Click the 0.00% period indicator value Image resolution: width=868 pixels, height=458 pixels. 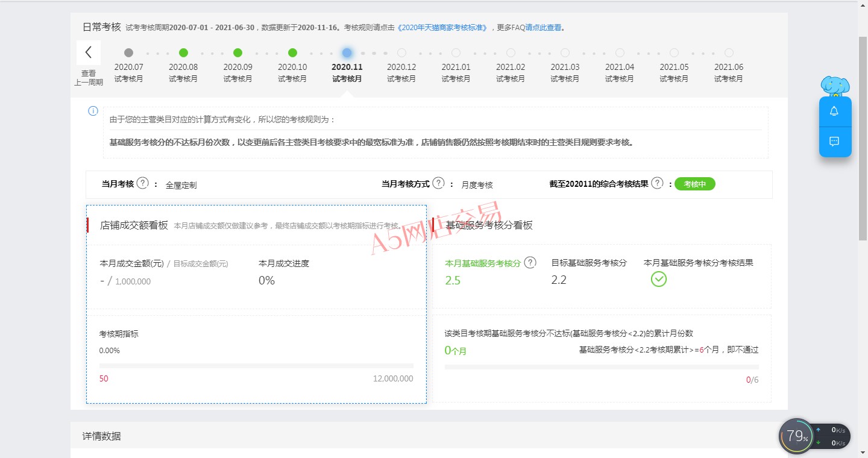coord(110,350)
